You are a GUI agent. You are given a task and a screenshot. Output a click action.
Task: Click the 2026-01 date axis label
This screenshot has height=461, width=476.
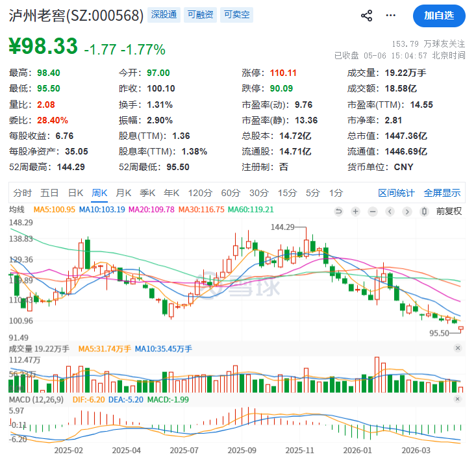[357, 450]
